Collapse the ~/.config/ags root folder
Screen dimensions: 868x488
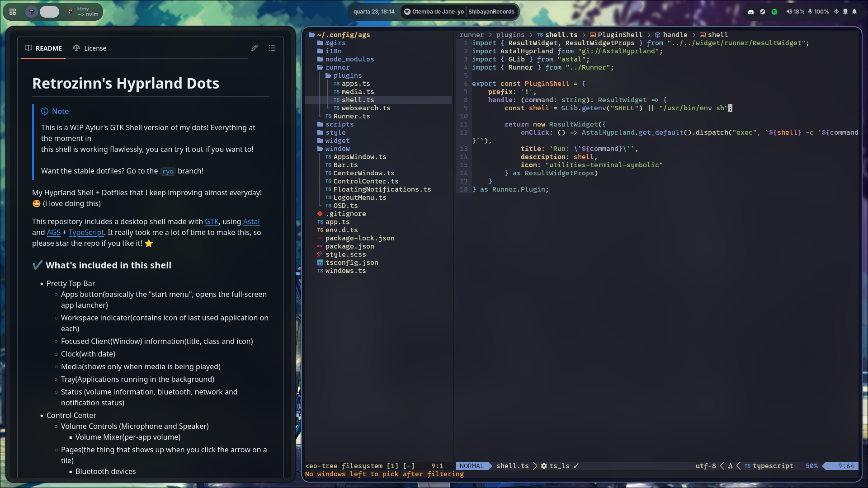[340, 35]
